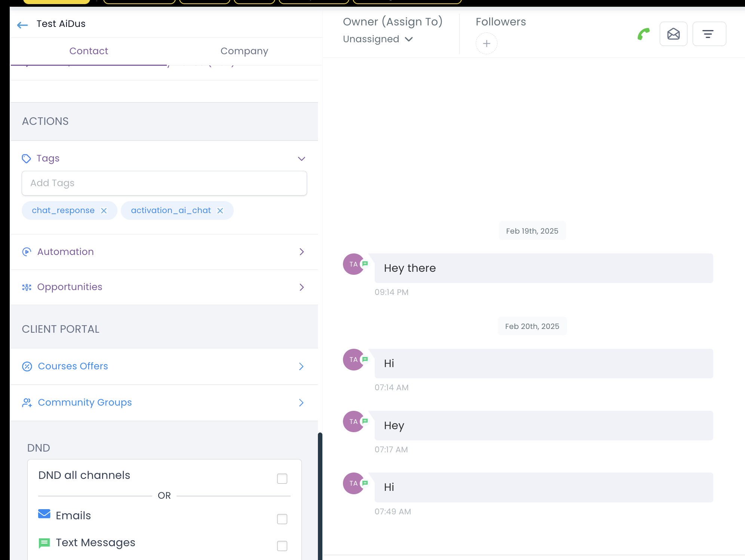The height and width of the screenshot is (560, 745).
Task: Select the Contact tab
Action: (89, 51)
